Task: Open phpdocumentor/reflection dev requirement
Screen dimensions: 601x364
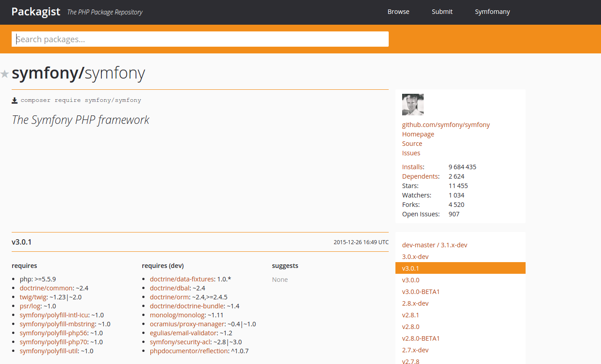Action: click(189, 351)
